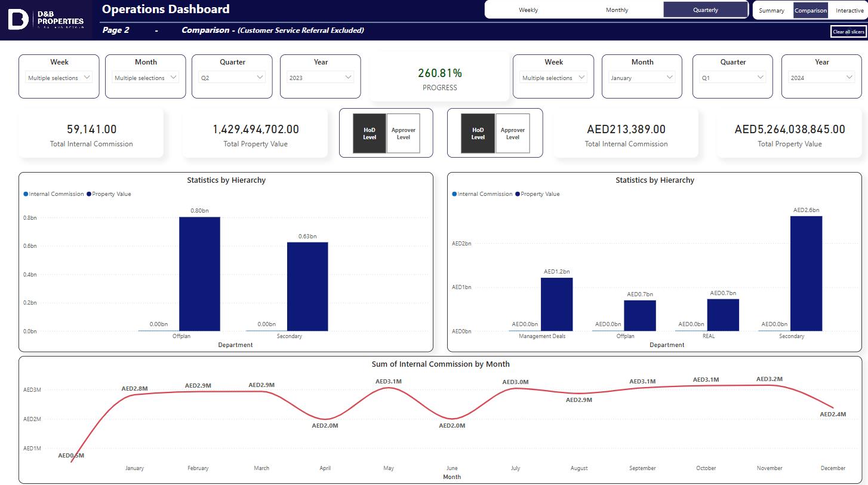Go to the Interactive page
Image resolution: width=868 pixels, height=485 pixels.
click(x=849, y=11)
